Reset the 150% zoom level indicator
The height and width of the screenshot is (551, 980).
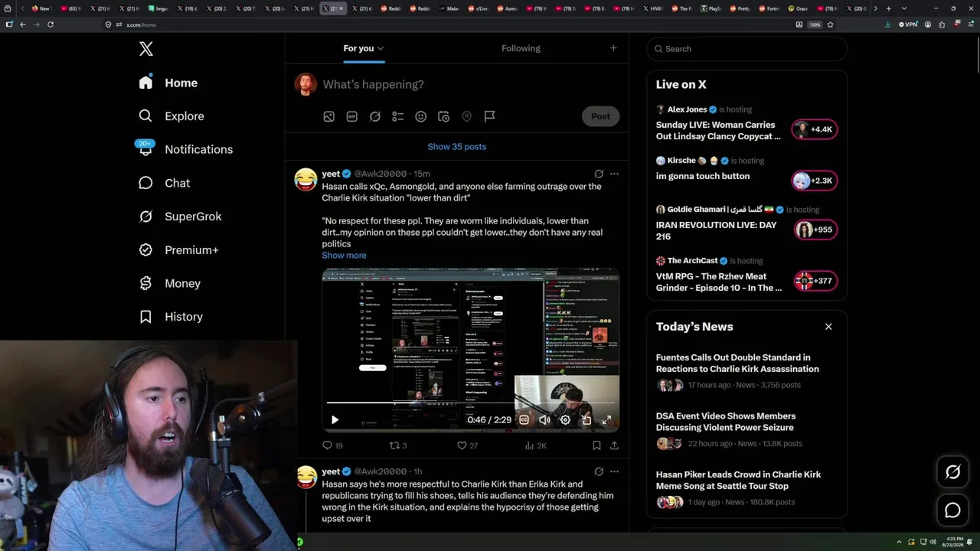(x=815, y=24)
